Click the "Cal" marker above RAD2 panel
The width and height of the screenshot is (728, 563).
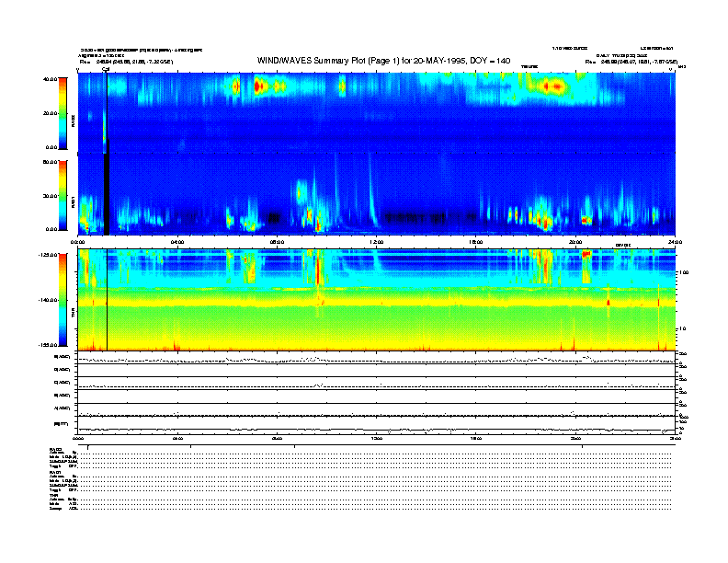click(106, 70)
